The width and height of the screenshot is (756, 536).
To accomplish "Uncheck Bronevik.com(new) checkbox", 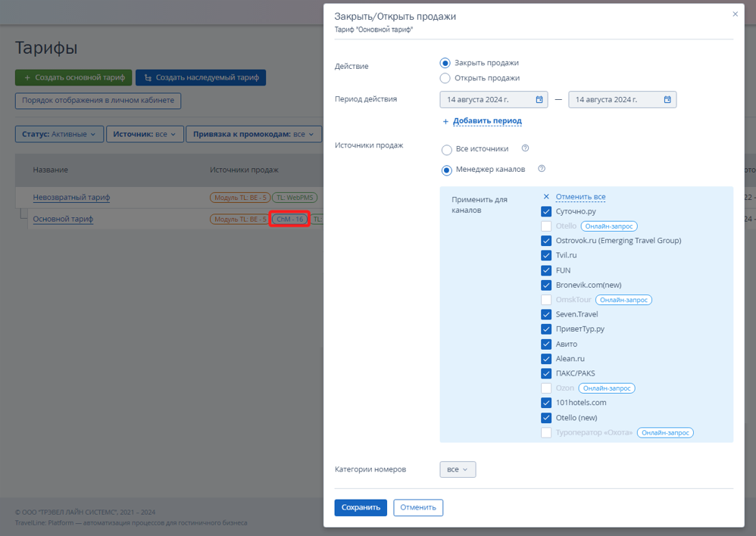I will pos(546,285).
